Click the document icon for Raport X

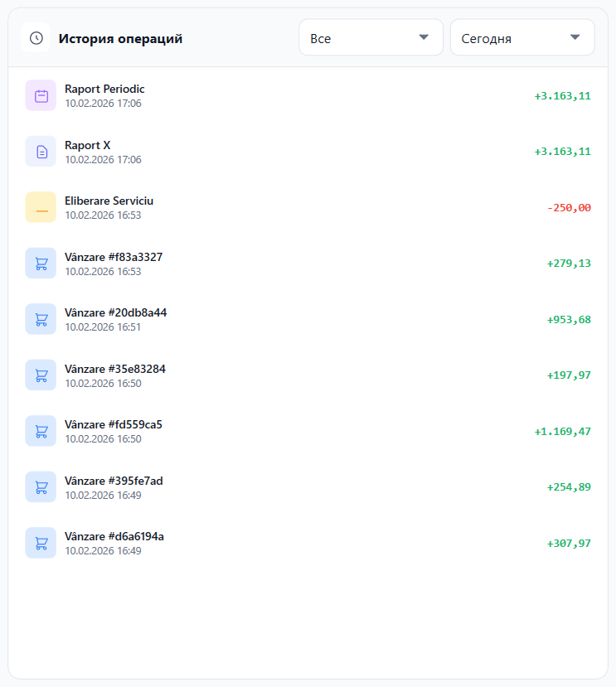[x=41, y=152]
